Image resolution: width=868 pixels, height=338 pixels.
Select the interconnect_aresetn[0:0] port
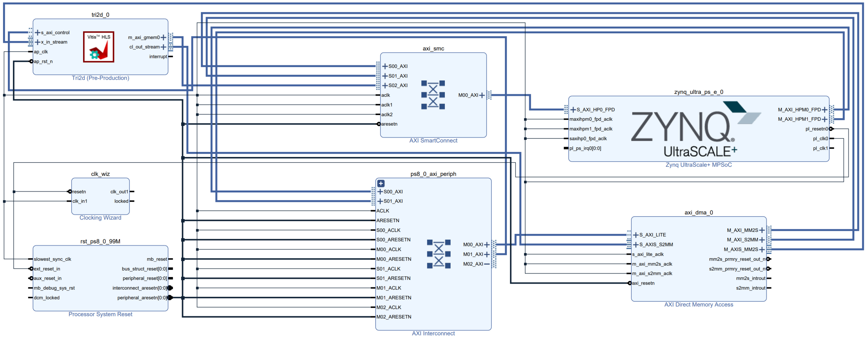(x=140, y=288)
